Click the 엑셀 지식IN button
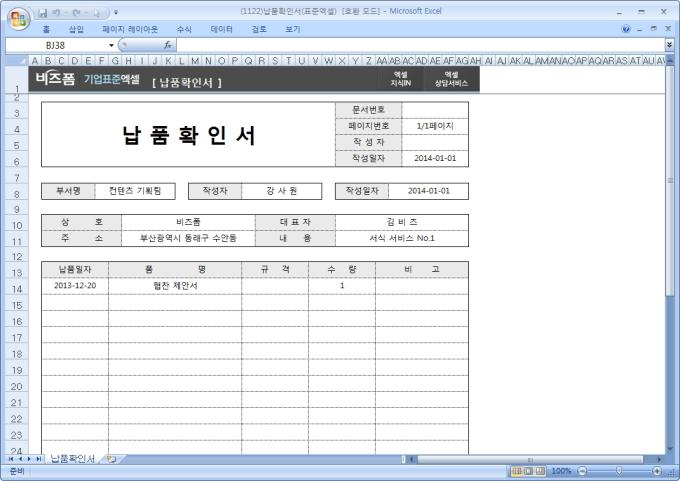Image resolution: width=680 pixels, height=481 pixels. tap(400, 79)
